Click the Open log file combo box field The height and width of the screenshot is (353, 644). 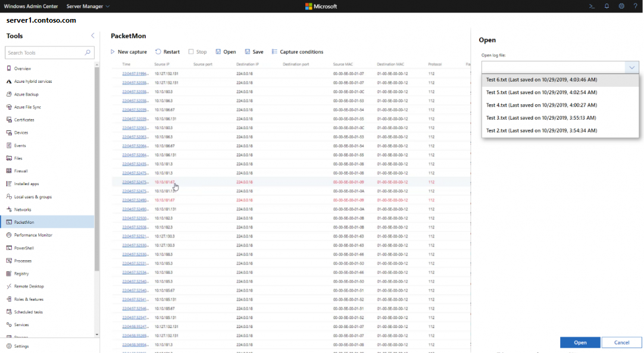(560, 67)
